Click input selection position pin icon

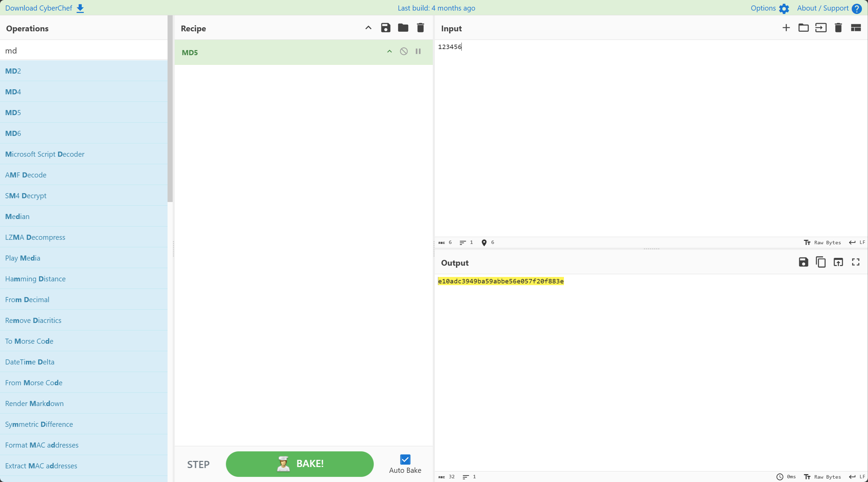click(484, 243)
